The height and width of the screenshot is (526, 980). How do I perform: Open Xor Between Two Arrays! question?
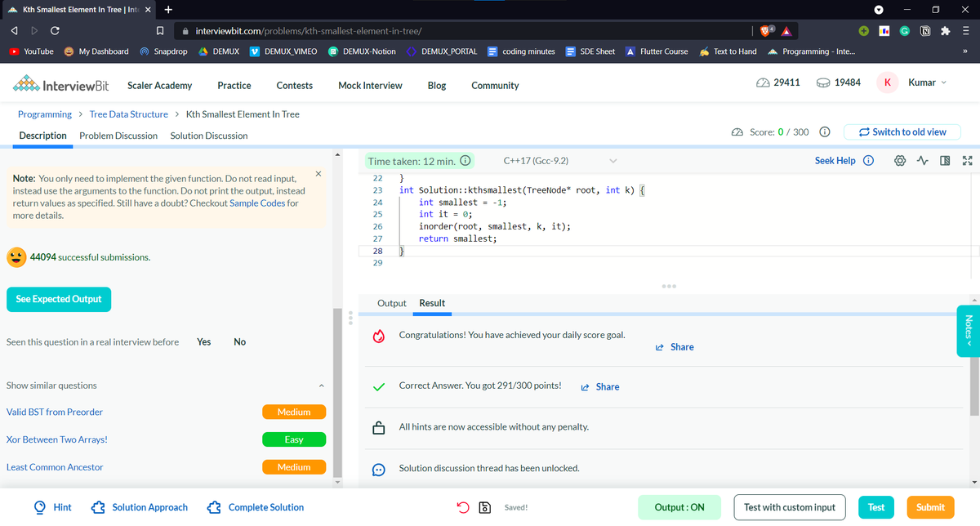(x=57, y=439)
